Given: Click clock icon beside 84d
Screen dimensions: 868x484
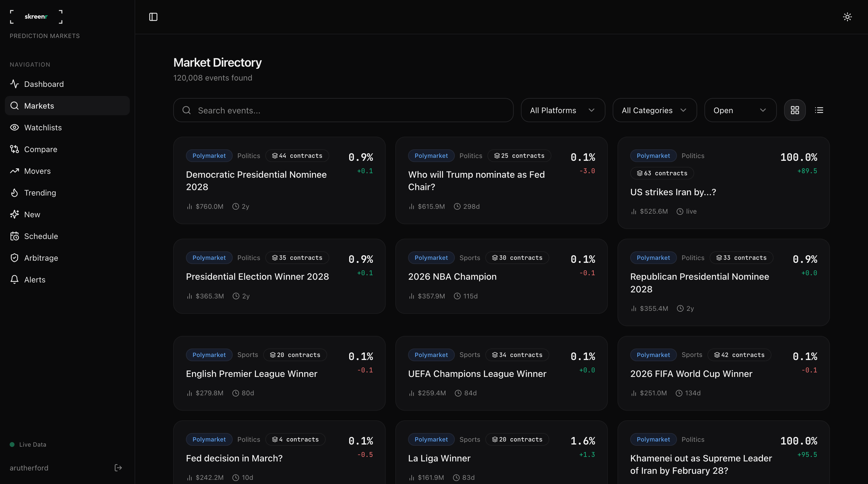Looking at the screenshot, I should tap(458, 393).
